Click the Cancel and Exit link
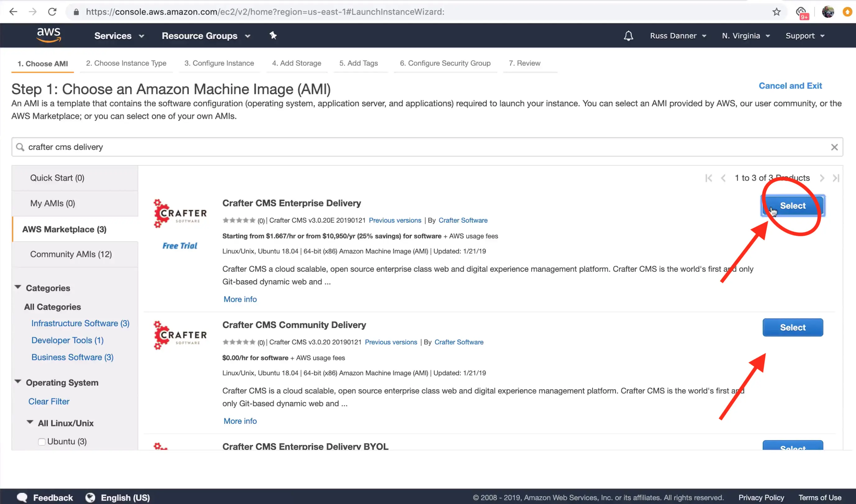 [790, 86]
